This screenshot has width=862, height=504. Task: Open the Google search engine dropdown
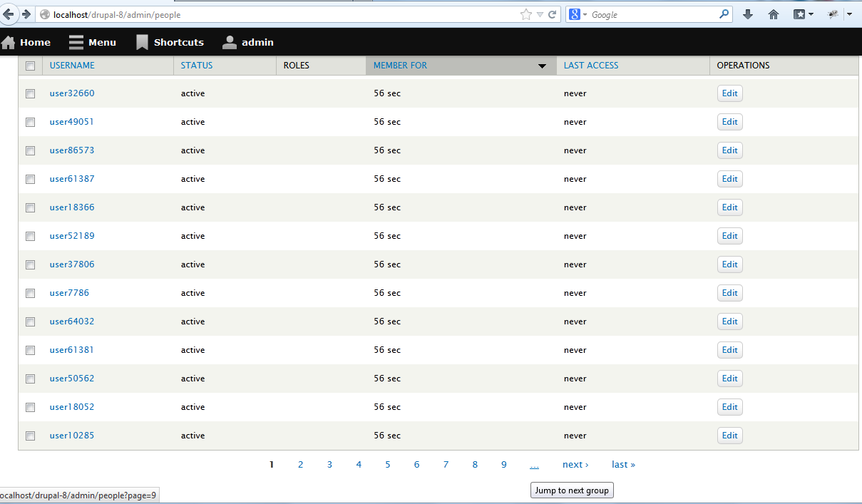[578, 14]
